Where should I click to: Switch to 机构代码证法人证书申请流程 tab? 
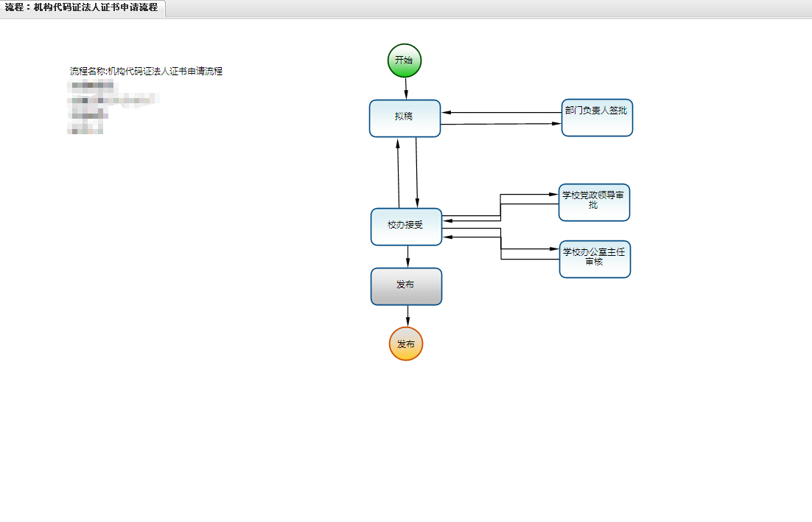click(83, 8)
